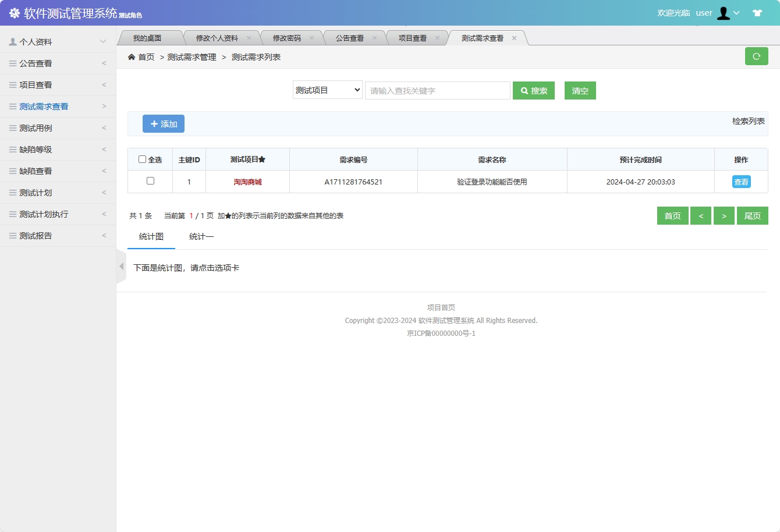Check the 全选 select-all checkbox
780x532 pixels.
click(141, 159)
